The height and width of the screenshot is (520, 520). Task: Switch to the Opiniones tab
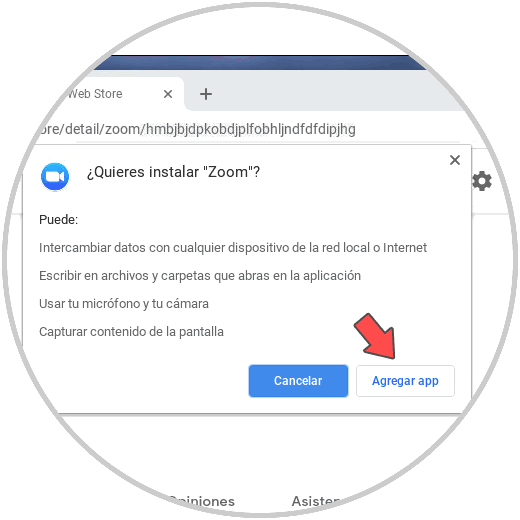coord(202,501)
